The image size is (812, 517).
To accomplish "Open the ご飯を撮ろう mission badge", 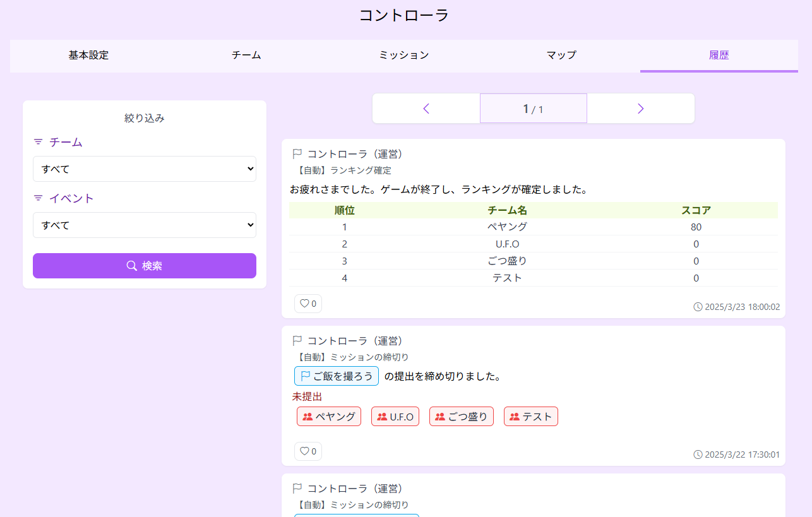I will (x=337, y=376).
